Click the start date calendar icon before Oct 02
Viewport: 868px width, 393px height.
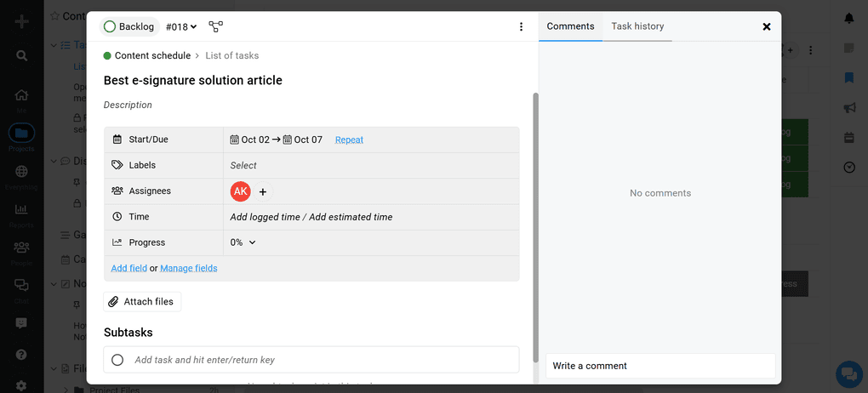pos(234,140)
